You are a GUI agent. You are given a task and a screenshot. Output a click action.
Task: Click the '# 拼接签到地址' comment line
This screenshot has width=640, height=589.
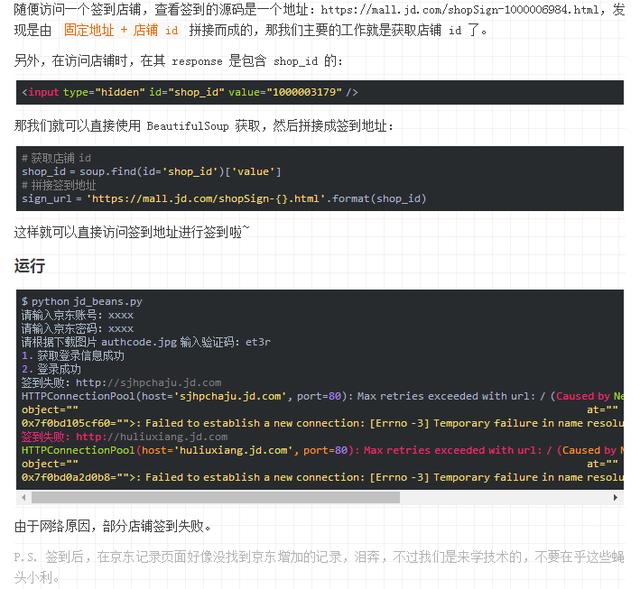[59, 185]
